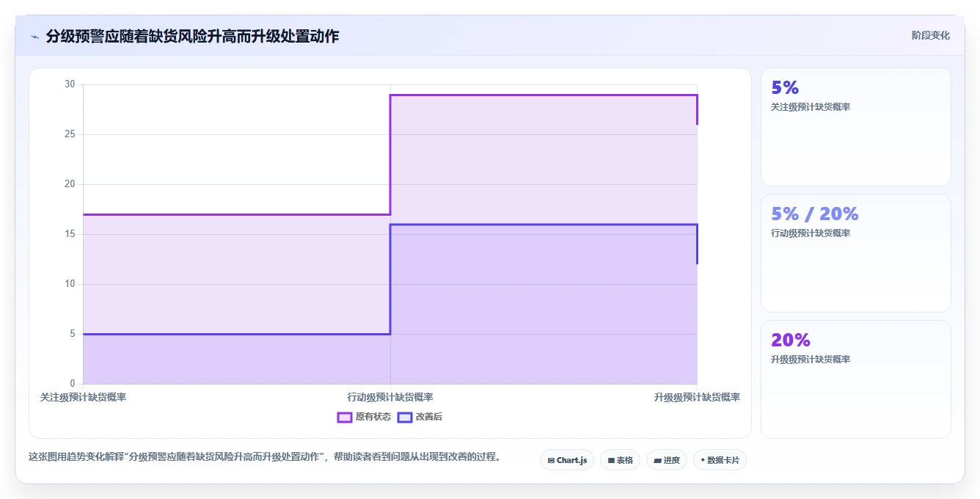Click the x-axis label 行动级预计缺货概率
Screen dimensions: 980x499
(x=390, y=397)
